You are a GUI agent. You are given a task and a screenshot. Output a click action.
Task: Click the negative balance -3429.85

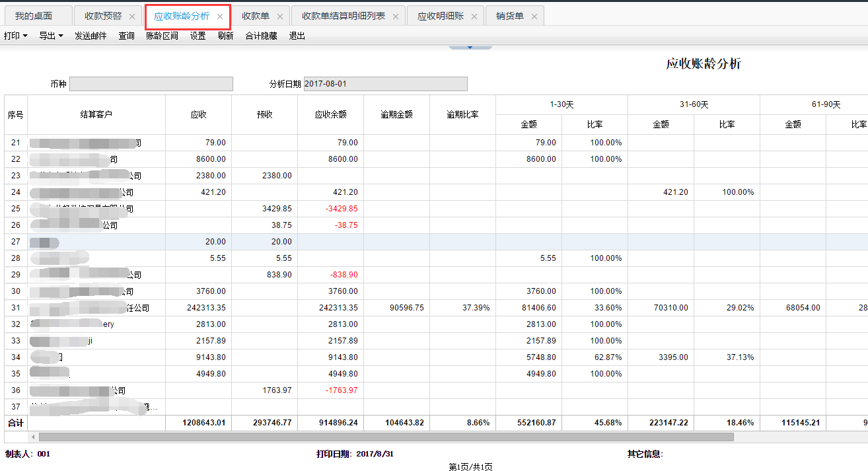(331, 209)
